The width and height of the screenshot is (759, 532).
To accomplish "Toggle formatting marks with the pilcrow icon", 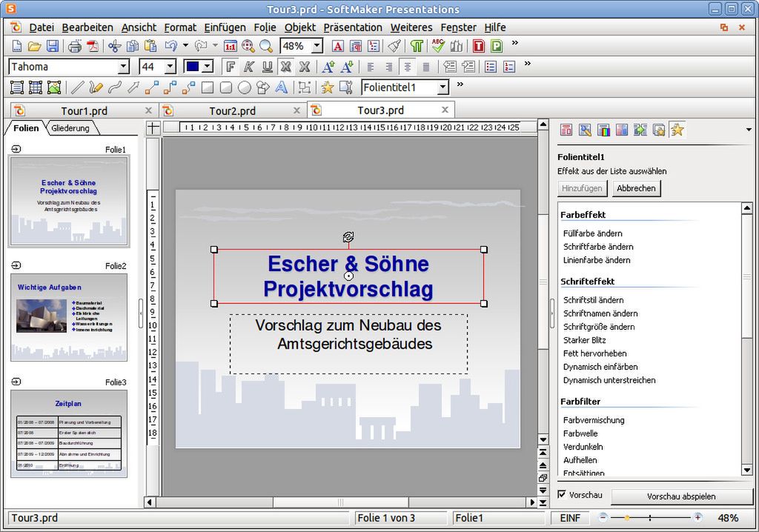I will click(x=417, y=46).
